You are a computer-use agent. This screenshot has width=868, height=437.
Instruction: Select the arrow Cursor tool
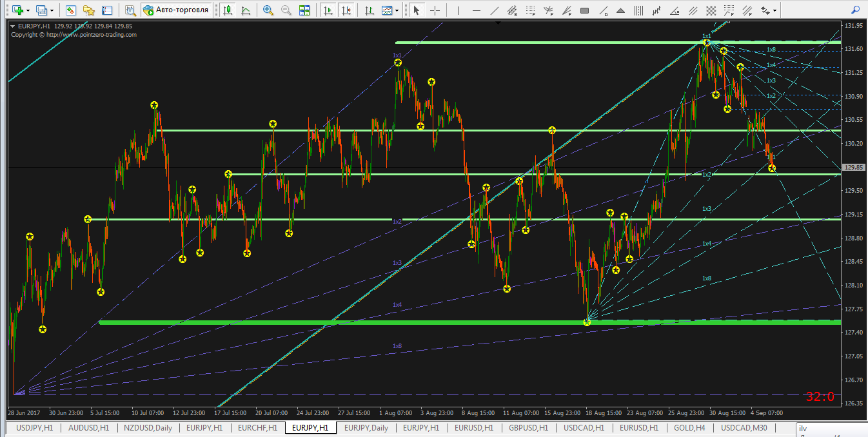417,10
